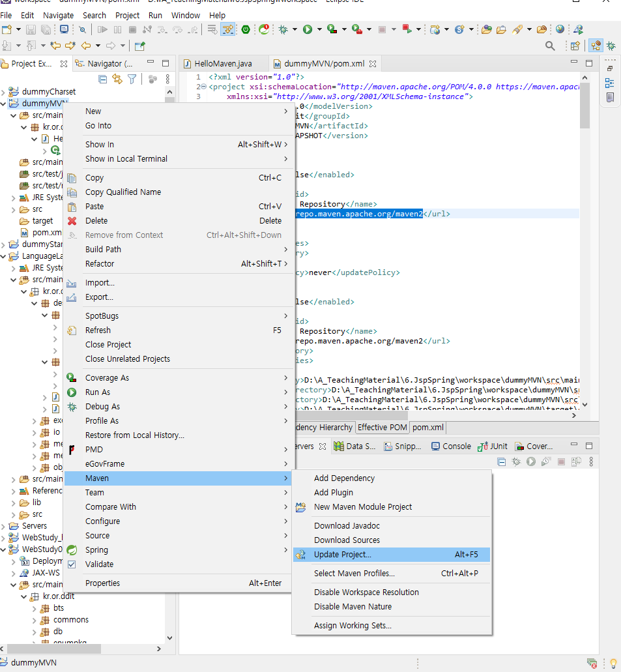This screenshot has width=621, height=672.
Task: Choose Properties in context menu
Action: click(179, 583)
